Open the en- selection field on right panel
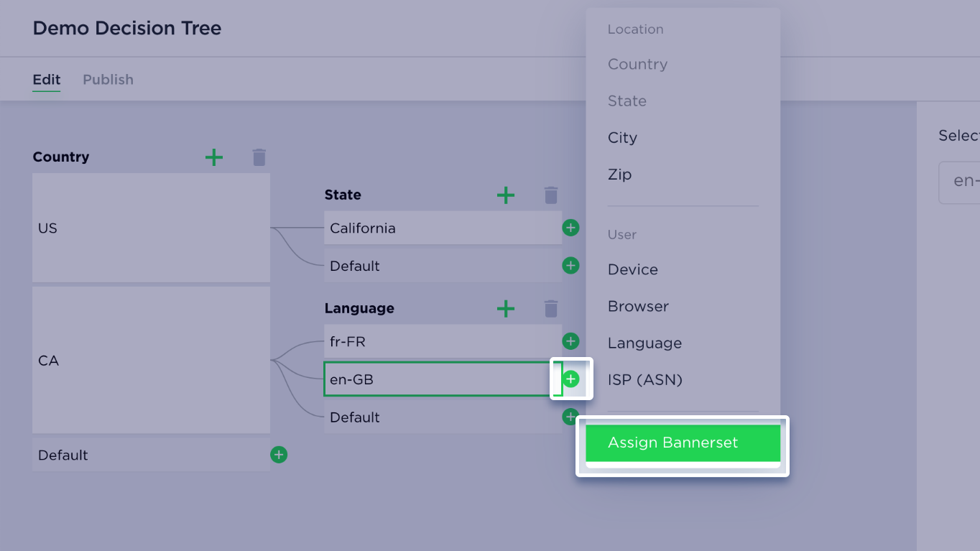This screenshot has width=980, height=551. click(959, 182)
